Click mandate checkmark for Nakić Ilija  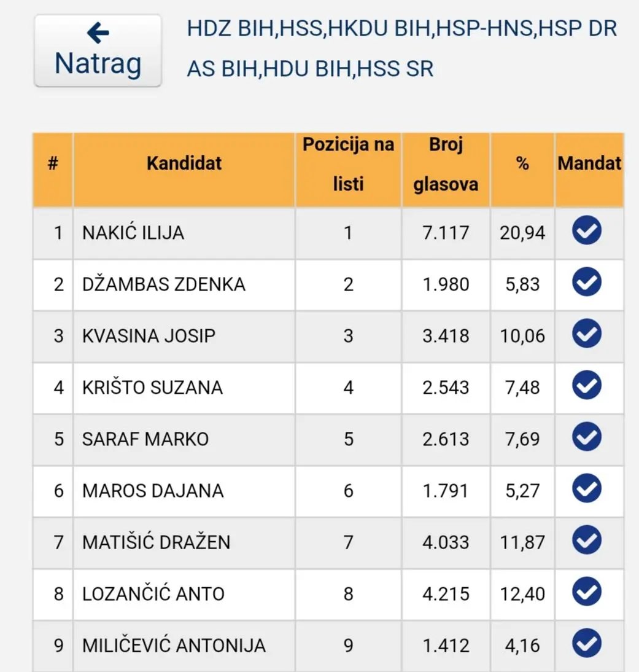(x=586, y=232)
